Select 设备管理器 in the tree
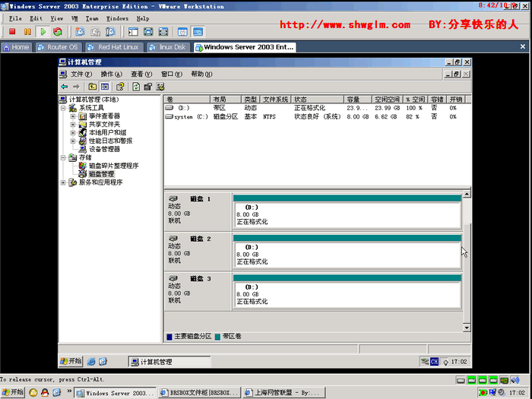 (x=104, y=149)
